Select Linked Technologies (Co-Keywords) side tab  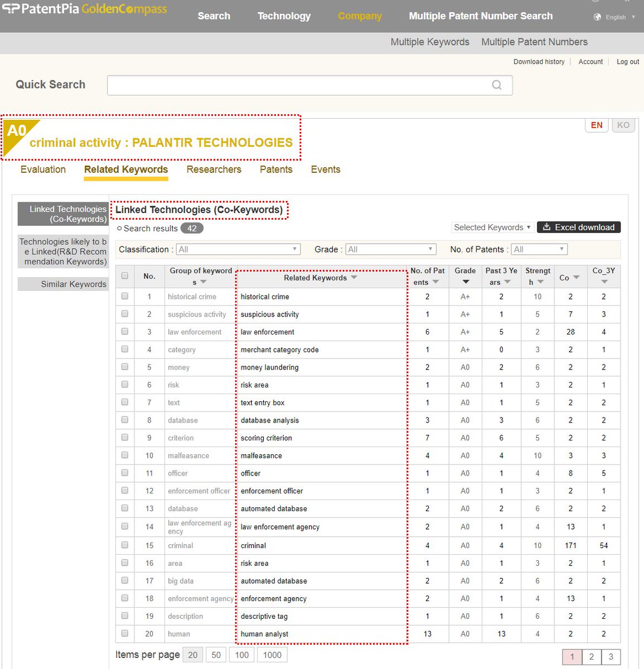pos(63,214)
